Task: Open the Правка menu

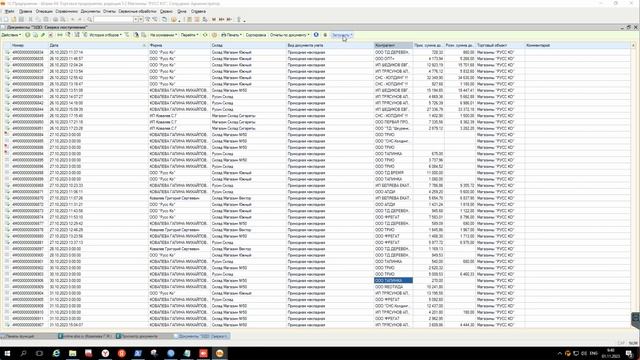Action: coord(25,11)
